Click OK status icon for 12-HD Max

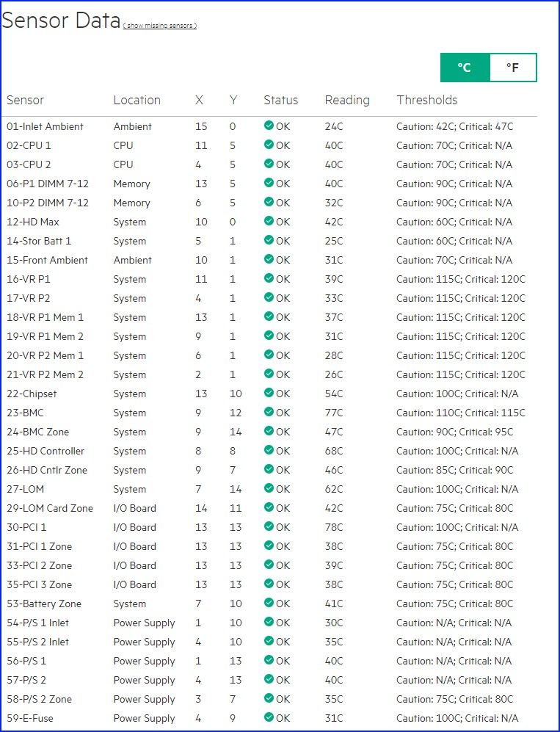269,221
